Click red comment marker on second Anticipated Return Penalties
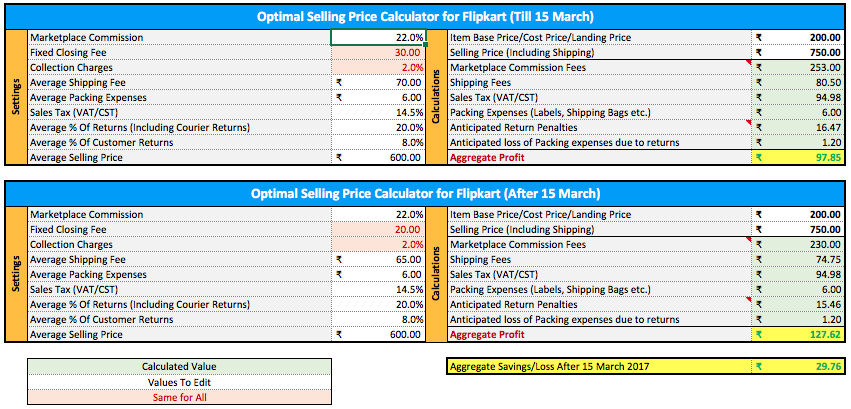 pyautogui.click(x=749, y=300)
